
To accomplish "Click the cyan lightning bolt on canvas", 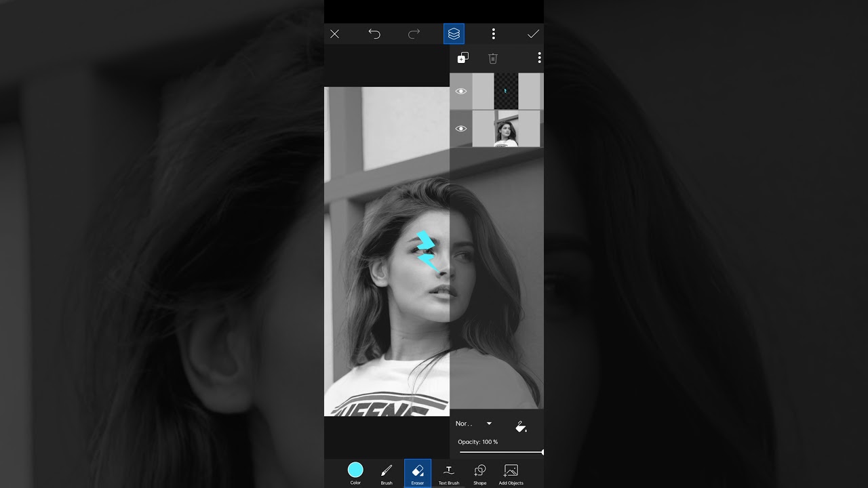I will pyautogui.click(x=426, y=251).
